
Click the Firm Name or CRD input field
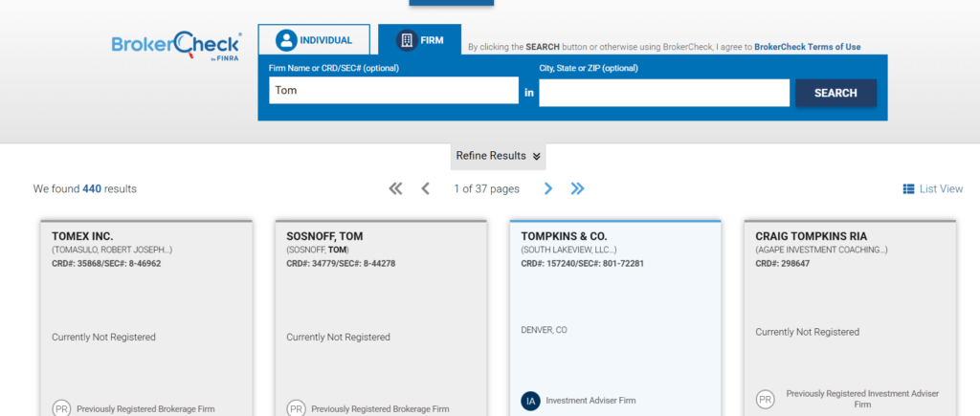pyautogui.click(x=393, y=92)
